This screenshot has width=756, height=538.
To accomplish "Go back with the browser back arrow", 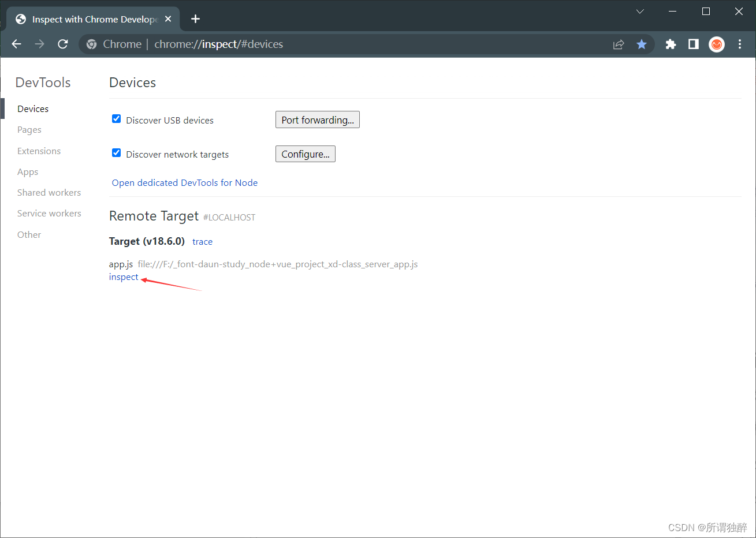I will click(x=17, y=44).
